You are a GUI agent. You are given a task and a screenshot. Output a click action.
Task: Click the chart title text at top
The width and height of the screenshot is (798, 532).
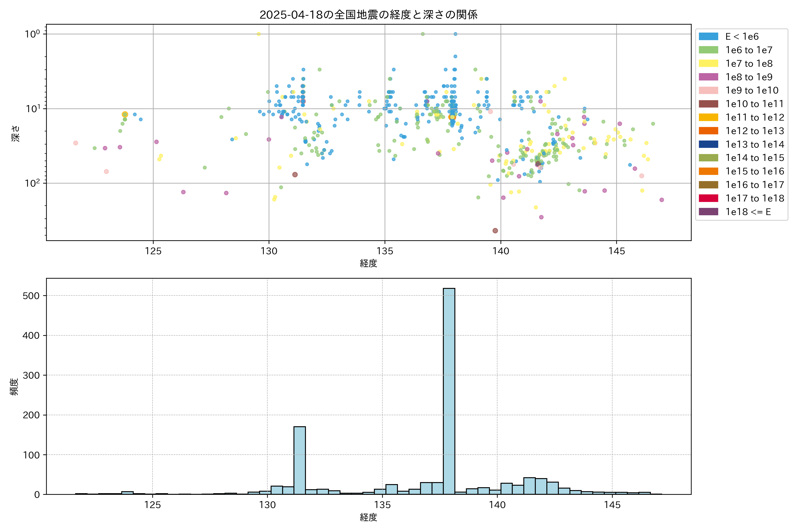point(368,15)
